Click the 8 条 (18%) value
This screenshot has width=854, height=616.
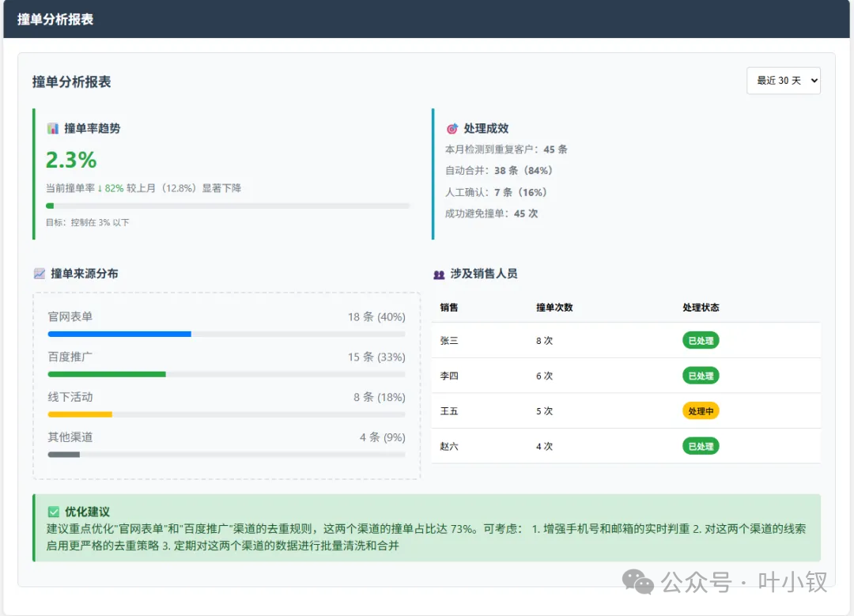pyautogui.click(x=379, y=398)
